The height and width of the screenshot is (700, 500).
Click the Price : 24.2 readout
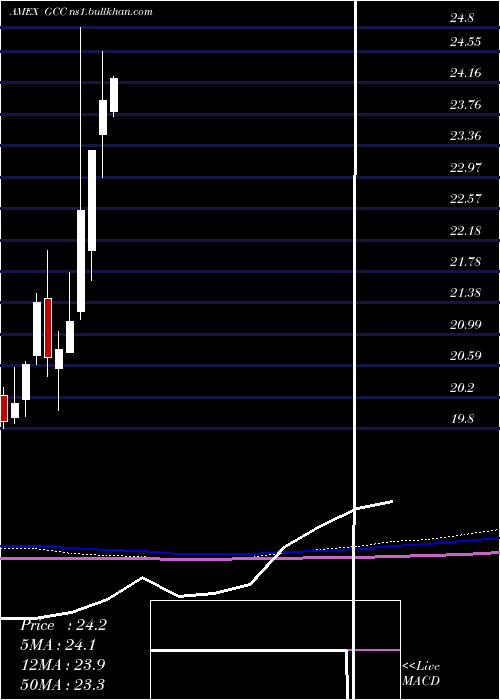(63, 625)
